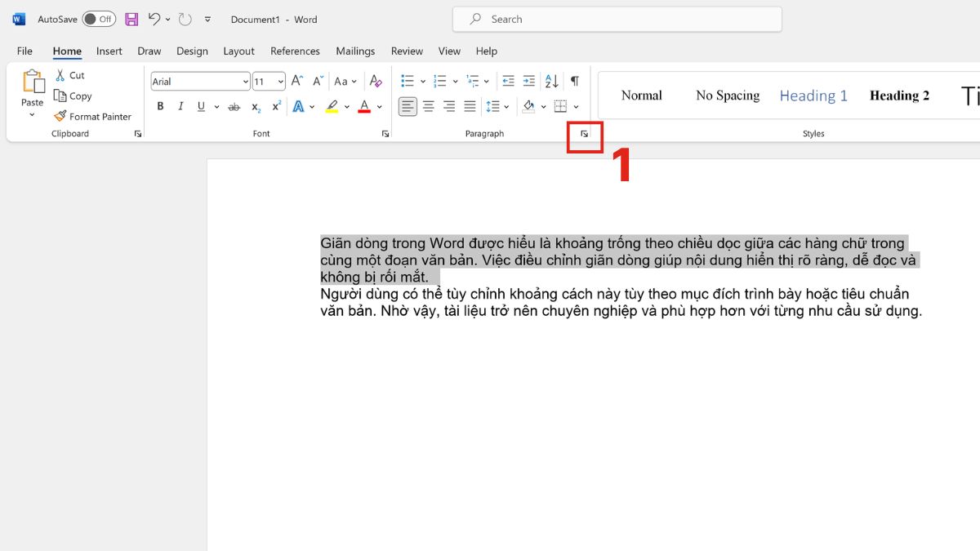Open Paragraph settings dialog launcher
Viewport: 980px width, 551px height.
point(584,134)
